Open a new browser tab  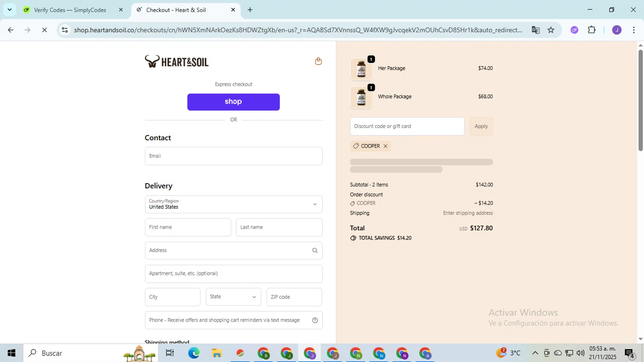pyautogui.click(x=250, y=9)
